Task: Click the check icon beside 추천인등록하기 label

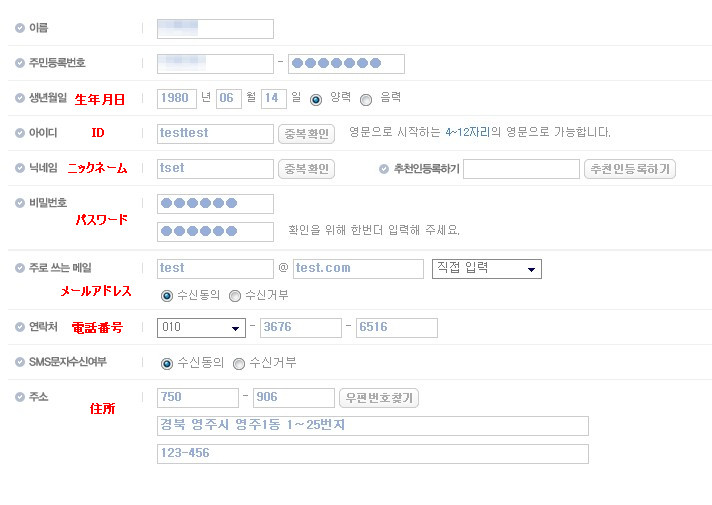Action: click(384, 169)
